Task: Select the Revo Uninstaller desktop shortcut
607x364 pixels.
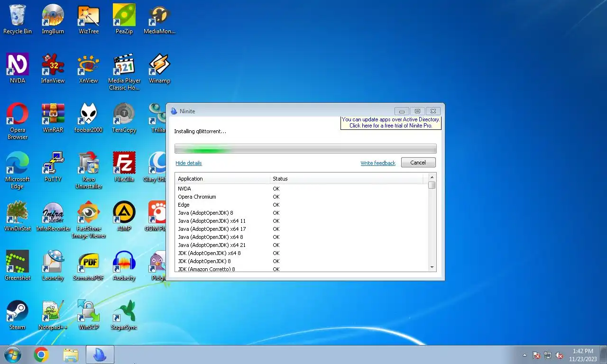Action: click(89, 170)
